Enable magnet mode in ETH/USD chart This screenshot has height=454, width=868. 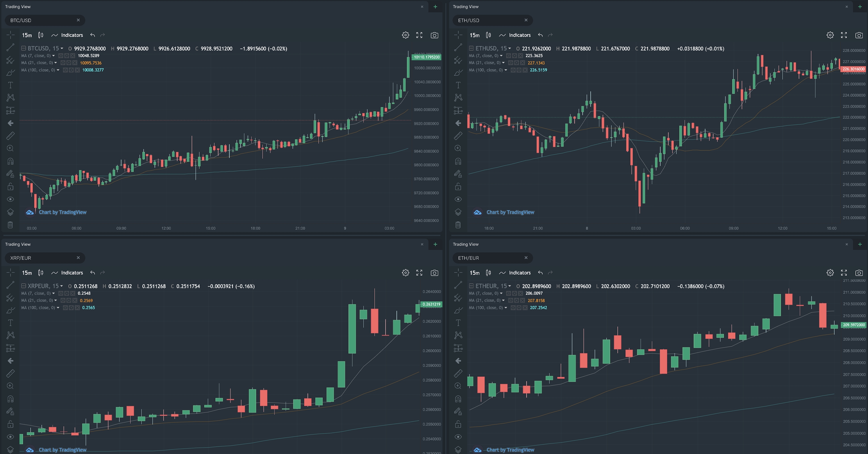pos(458,161)
